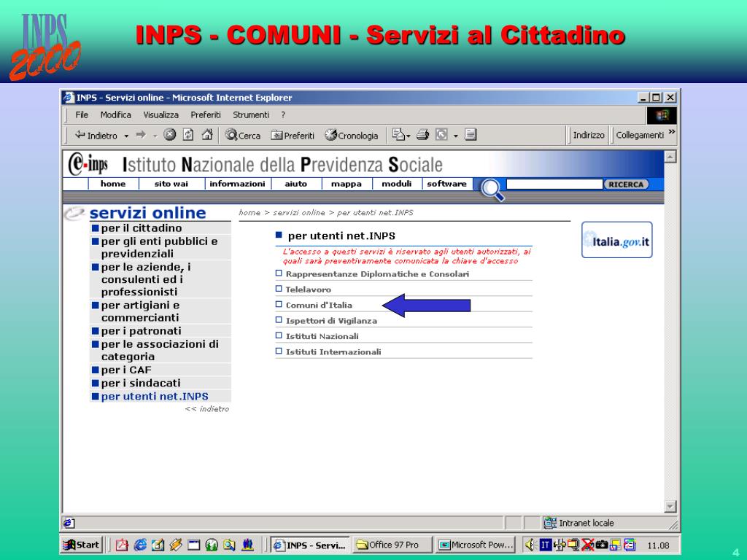Click the Mail toolbar icon
The image size is (747, 560).
pyautogui.click(x=398, y=135)
